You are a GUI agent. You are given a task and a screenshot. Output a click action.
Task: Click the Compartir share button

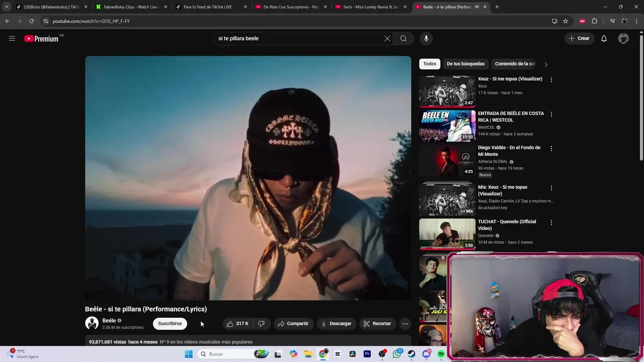tap(293, 324)
